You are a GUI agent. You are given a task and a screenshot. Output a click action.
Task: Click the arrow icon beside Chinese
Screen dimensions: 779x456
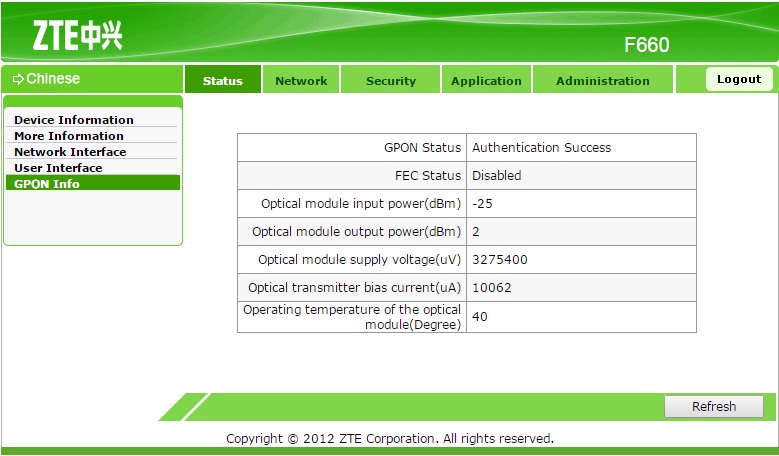coord(18,78)
